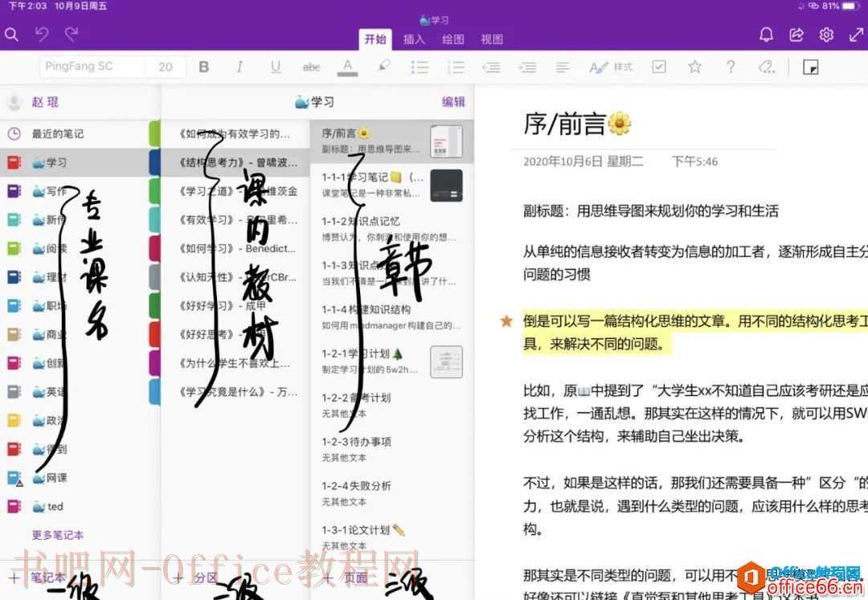Click the orange star beside highlighted paragraph

506,320
